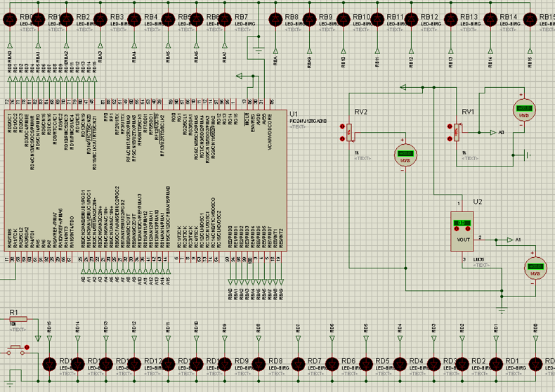555x392 pixels.
Task: Select the RD9 LED in bottom row
Action: pos(225,363)
